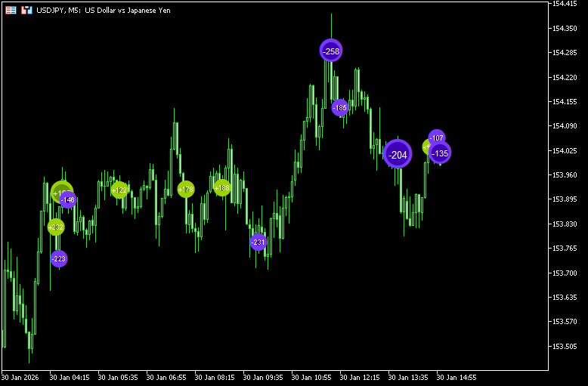Click the 30 Jan 04:15 time label
The height and width of the screenshot is (386, 588).
pos(70,377)
